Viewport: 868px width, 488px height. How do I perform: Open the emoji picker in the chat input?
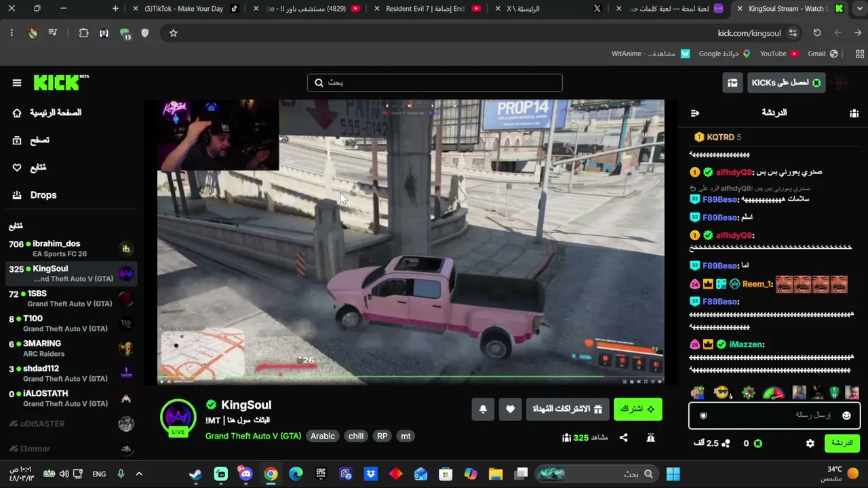pyautogui.click(x=846, y=415)
